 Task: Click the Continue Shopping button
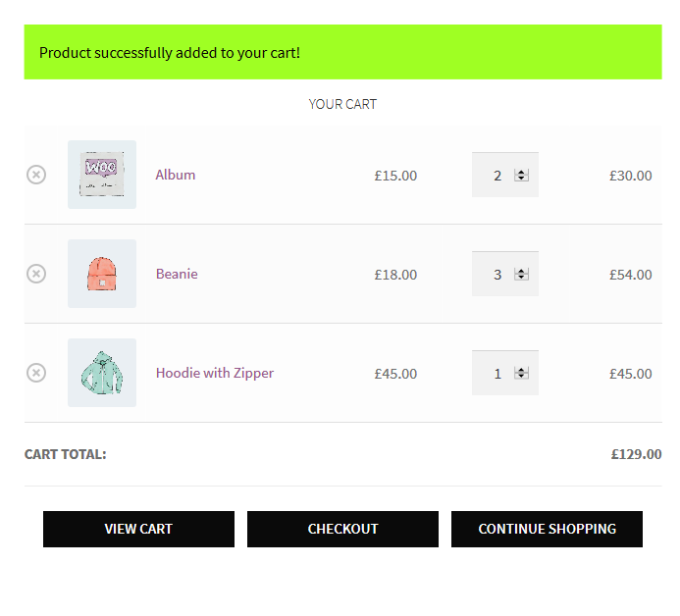tap(547, 529)
